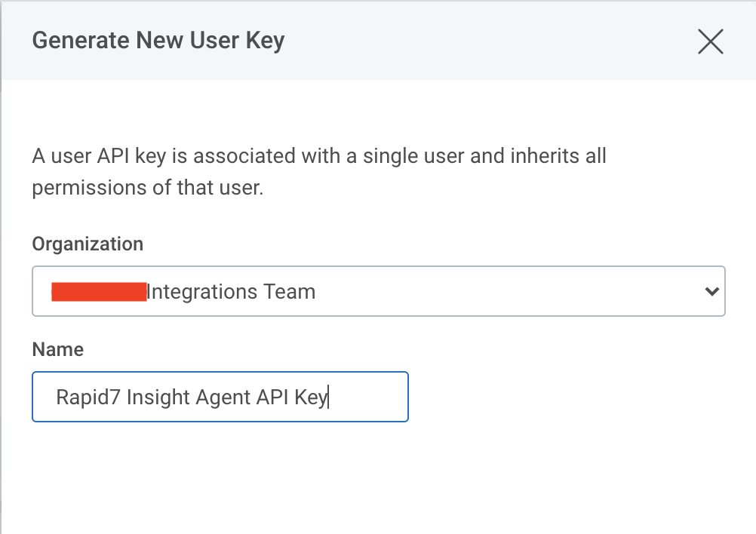Viewport: 756px width, 534px height.
Task: Click "API" in the Name field text
Action: click(273, 397)
